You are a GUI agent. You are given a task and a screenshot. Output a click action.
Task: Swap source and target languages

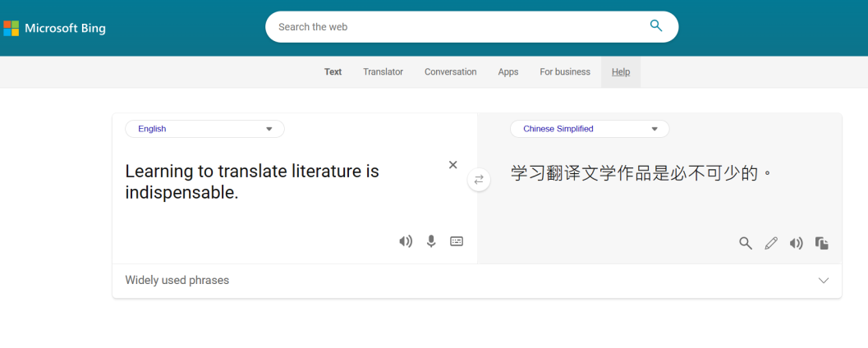tap(479, 180)
